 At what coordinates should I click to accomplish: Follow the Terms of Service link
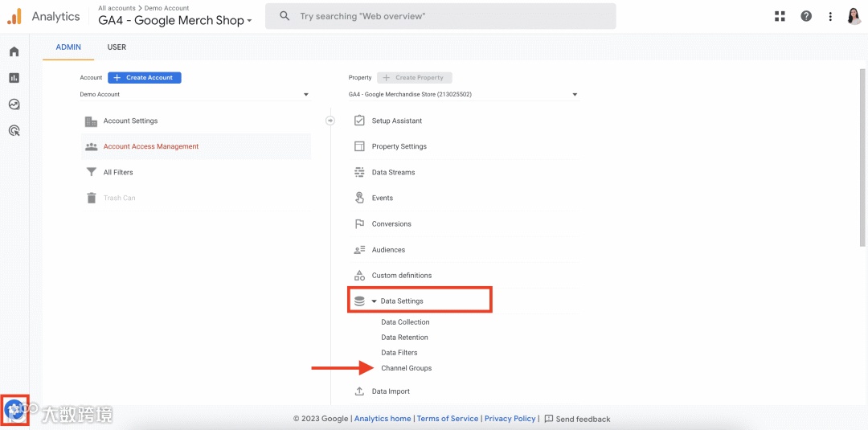tap(448, 419)
